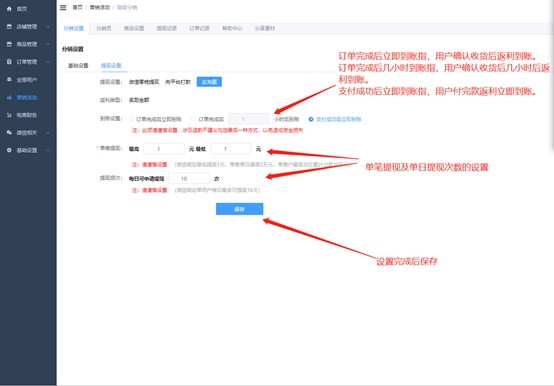This screenshot has height=386, width=554.
Task: Switch to the 分销设置 tab
Action: click(x=73, y=28)
